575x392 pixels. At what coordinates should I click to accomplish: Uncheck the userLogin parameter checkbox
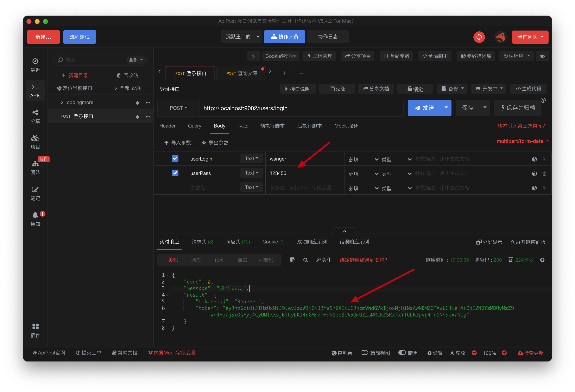(175, 158)
